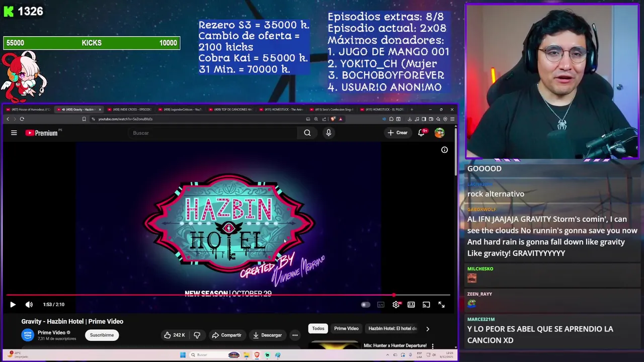Subscribe with the Suscribirme button
Screen dimensions: 644x362
click(102, 335)
